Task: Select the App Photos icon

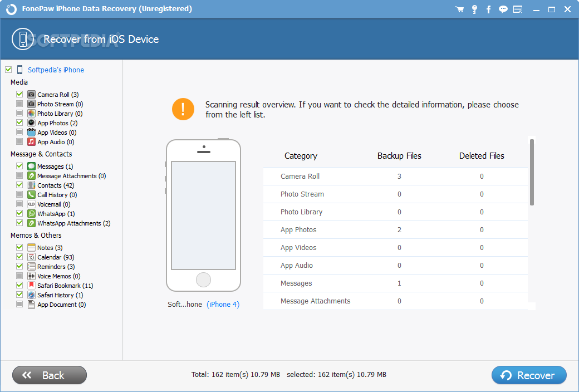Action: tap(31, 123)
